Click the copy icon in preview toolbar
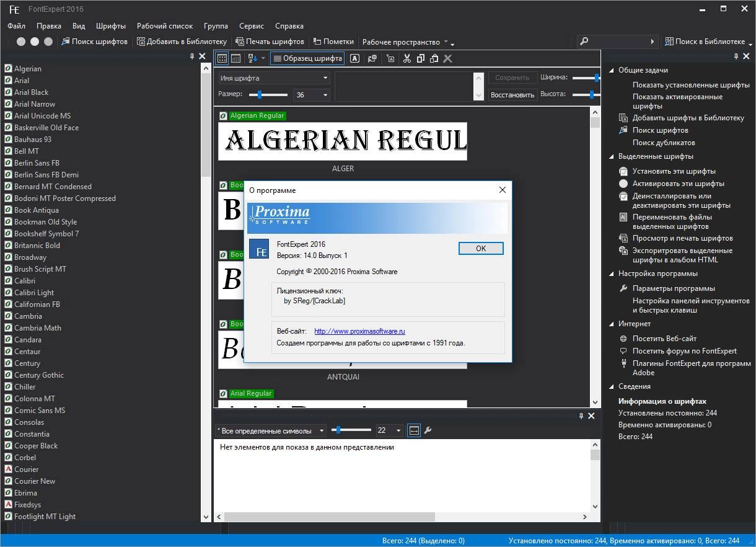Viewport: 756px width, 547px height. click(421, 58)
